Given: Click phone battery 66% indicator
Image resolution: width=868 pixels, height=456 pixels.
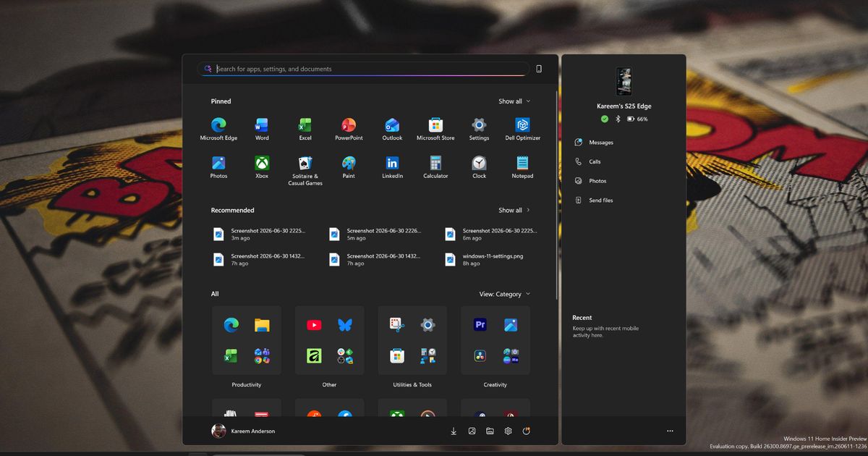Looking at the screenshot, I should [x=637, y=119].
